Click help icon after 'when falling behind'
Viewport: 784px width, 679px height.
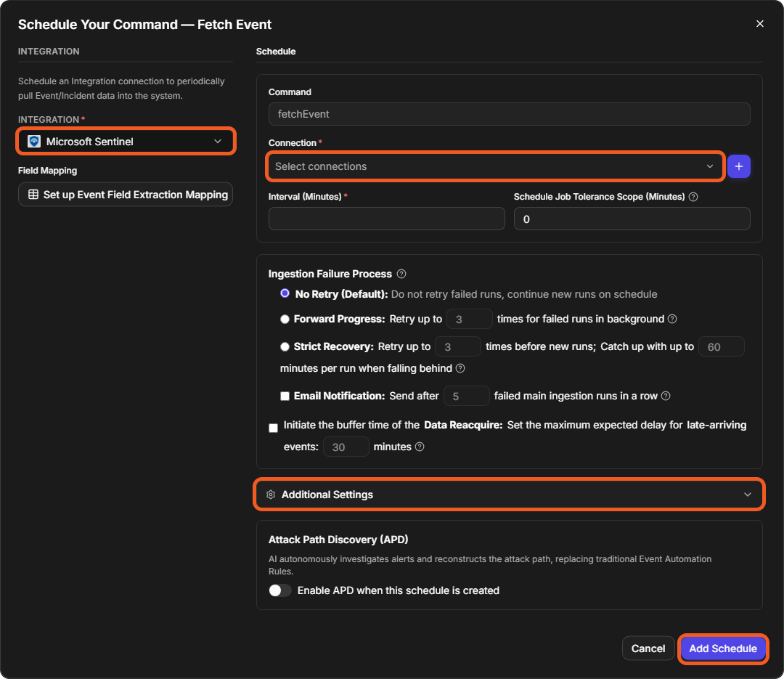[x=460, y=368]
